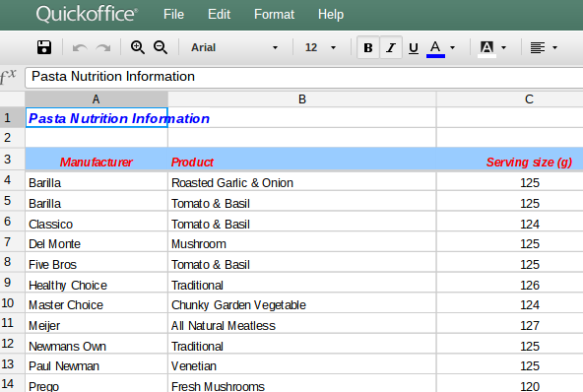This screenshot has width=583, height=392.
Task: Select column B header
Action: coord(302,99)
